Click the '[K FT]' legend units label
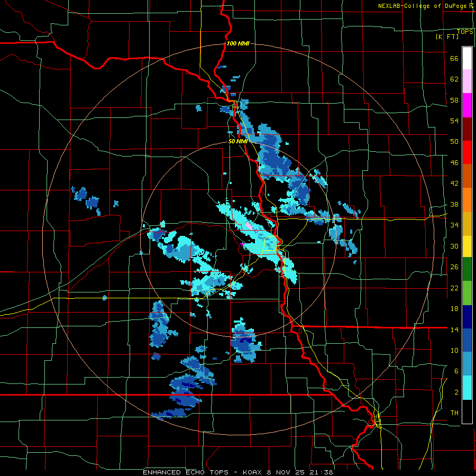Image resolution: width=476 pixels, height=476 pixels. (447, 37)
